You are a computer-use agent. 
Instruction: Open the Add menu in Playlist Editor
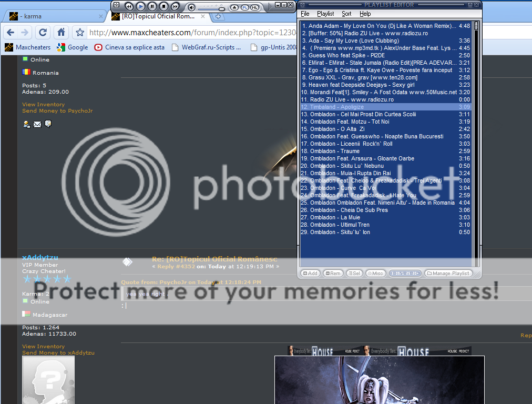click(x=310, y=274)
